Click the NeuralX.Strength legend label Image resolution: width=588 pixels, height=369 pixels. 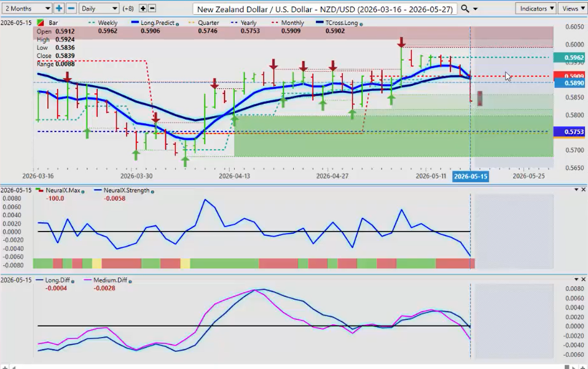[x=127, y=190]
